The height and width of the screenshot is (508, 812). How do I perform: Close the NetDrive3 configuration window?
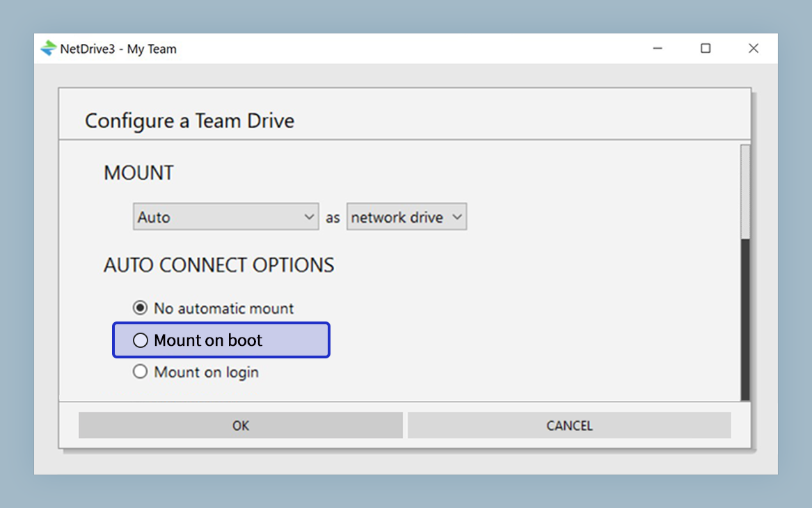pyautogui.click(x=754, y=49)
